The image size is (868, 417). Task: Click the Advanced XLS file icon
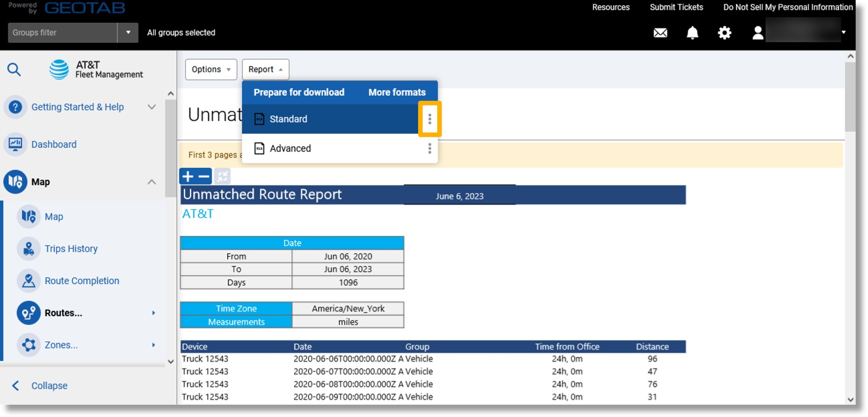coord(259,148)
